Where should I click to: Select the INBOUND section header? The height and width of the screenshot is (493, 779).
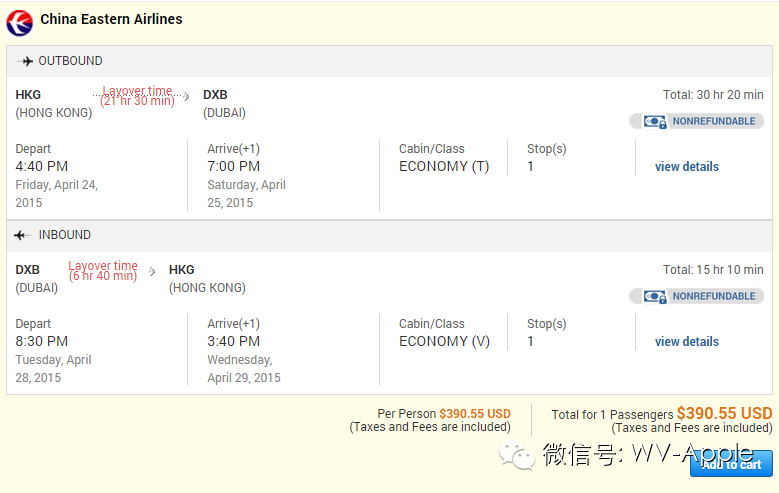coord(64,236)
